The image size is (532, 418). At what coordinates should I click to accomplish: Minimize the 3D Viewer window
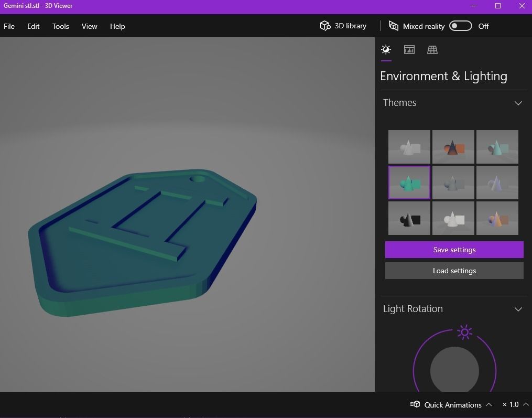click(x=474, y=6)
